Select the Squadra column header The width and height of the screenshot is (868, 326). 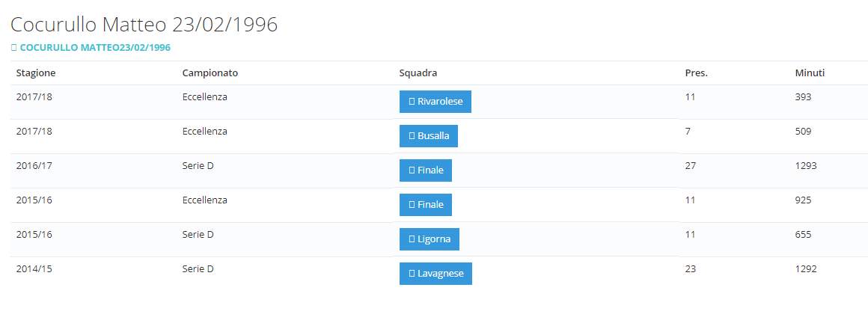click(x=418, y=73)
